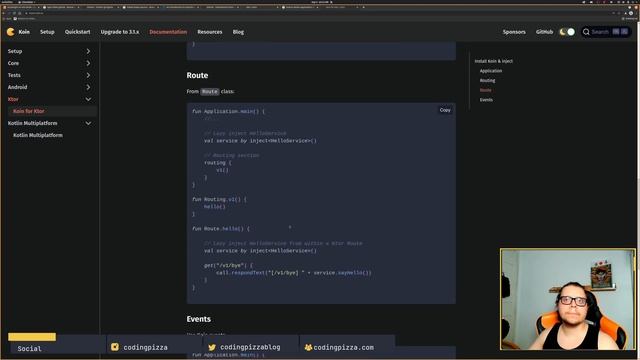Image resolution: width=640 pixels, height=360 pixels.
Task: Collapse Kotlin Multiplatform category chevron
Action: pos(88,123)
